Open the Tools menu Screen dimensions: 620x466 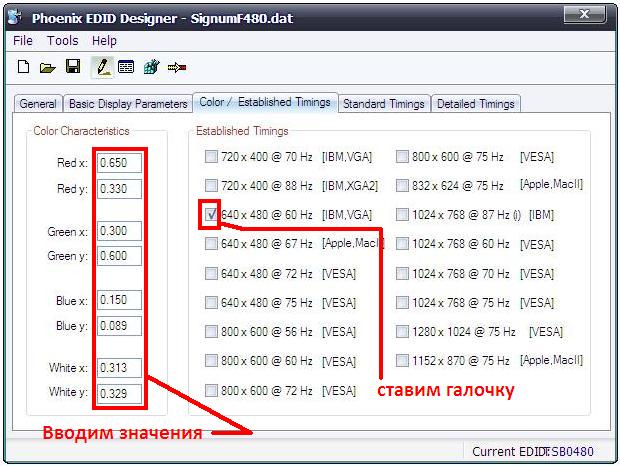click(62, 41)
